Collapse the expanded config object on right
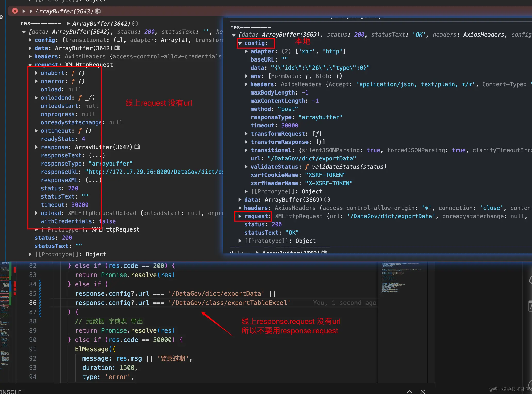Image resolution: width=532 pixels, height=394 pixels. (x=240, y=43)
